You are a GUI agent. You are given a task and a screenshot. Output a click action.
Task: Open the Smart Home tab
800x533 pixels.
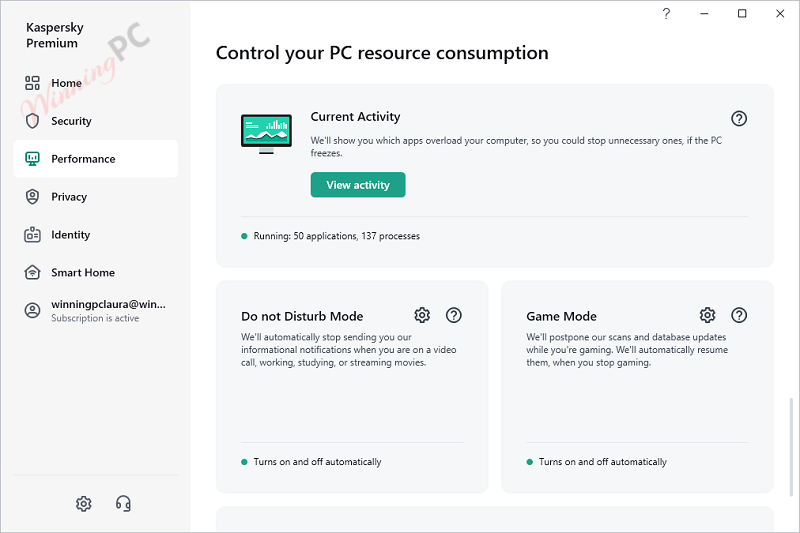(x=95, y=272)
